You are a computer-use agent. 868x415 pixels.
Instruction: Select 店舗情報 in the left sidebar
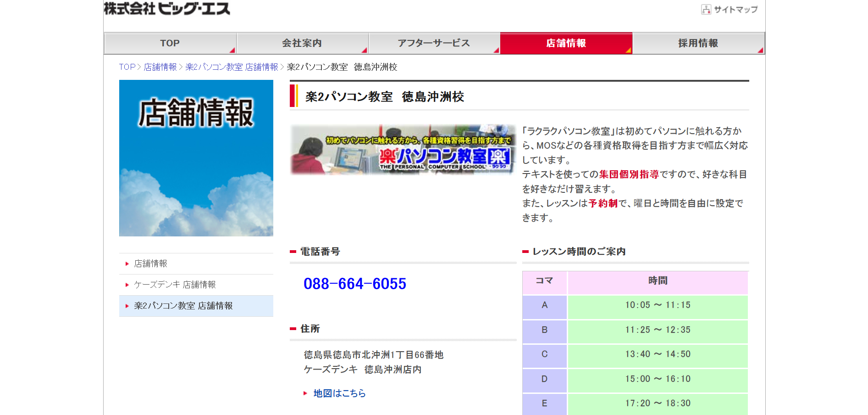(x=150, y=264)
